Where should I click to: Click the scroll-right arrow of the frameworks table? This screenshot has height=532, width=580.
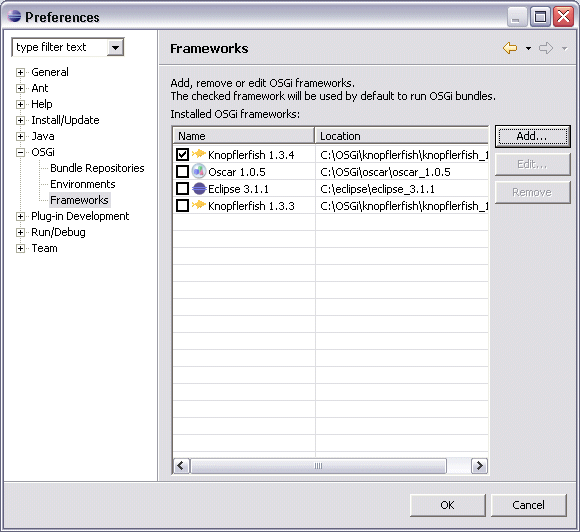(x=479, y=465)
